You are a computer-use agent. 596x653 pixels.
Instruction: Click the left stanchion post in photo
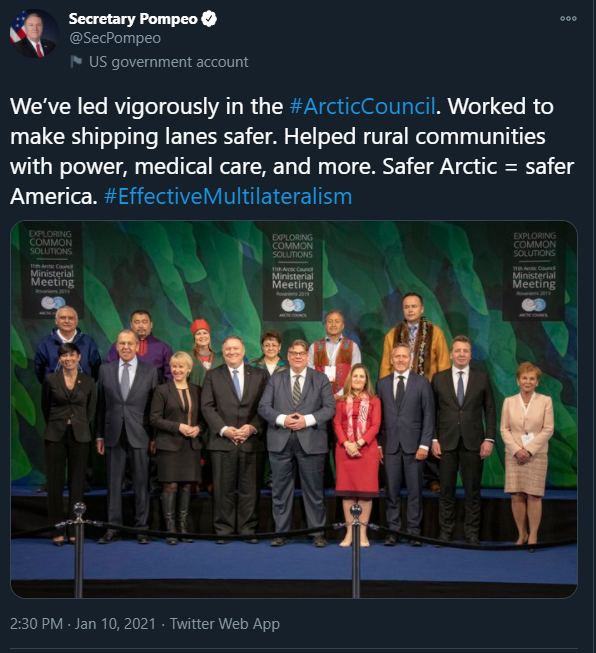[79, 549]
